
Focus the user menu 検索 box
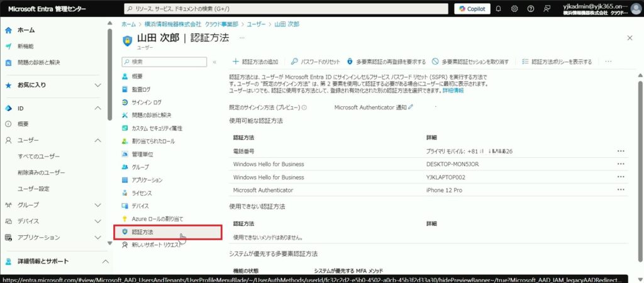164,62
